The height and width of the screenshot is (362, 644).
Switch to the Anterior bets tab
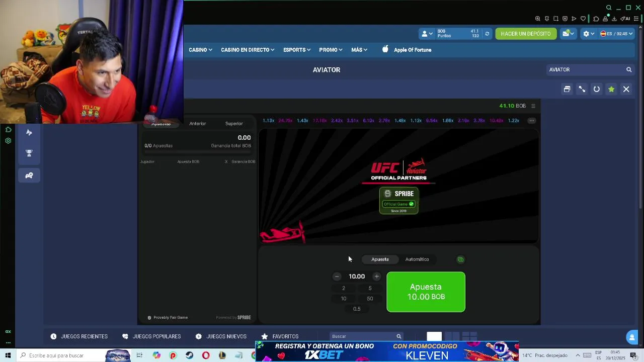tap(198, 124)
